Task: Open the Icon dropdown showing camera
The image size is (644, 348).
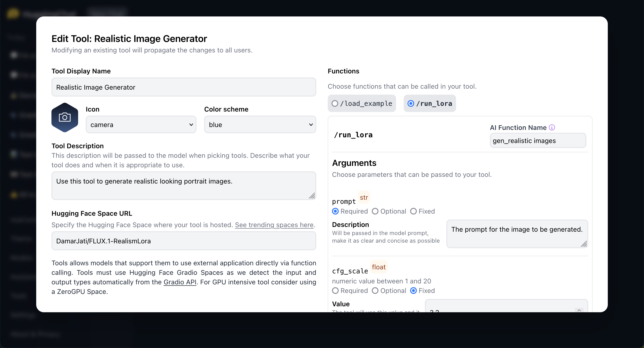Action: click(141, 125)
